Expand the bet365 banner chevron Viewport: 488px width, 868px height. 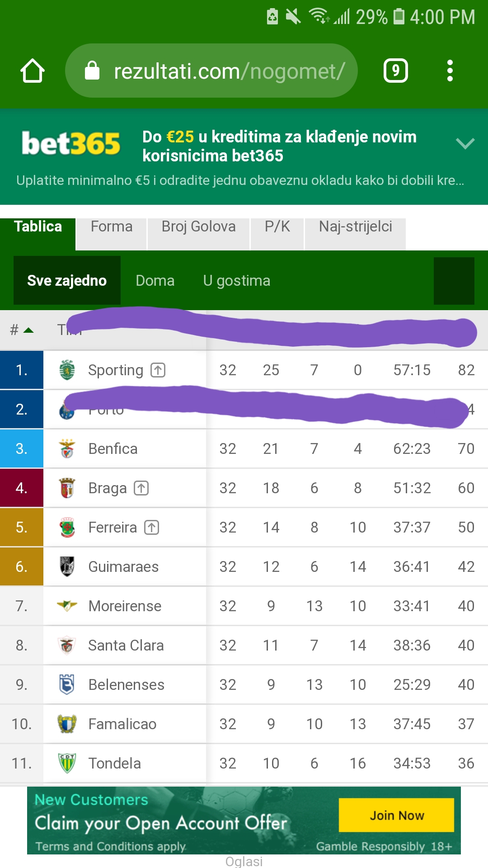[x=465, y=144]
